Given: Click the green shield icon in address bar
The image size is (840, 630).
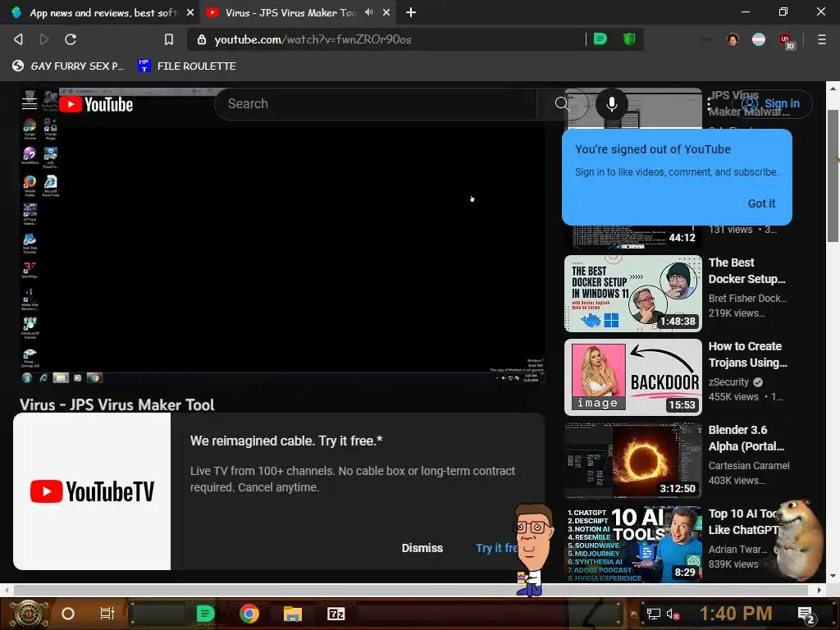Looking at the screenshot, I should click(x=629, y=39).
